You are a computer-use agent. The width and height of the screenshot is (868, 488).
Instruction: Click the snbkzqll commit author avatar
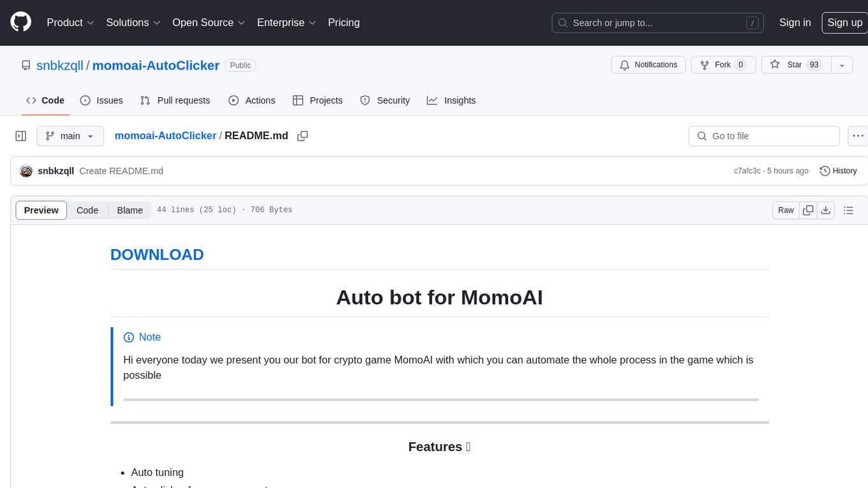point(26,171)
